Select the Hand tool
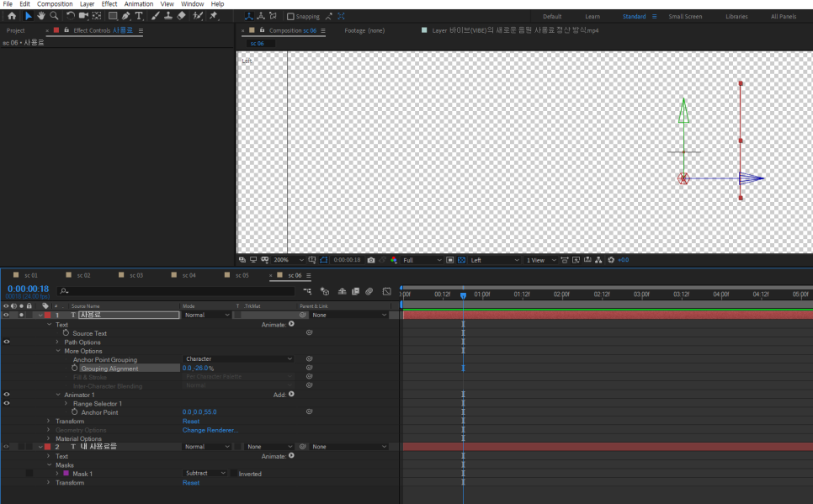 [x=41, y=16]
